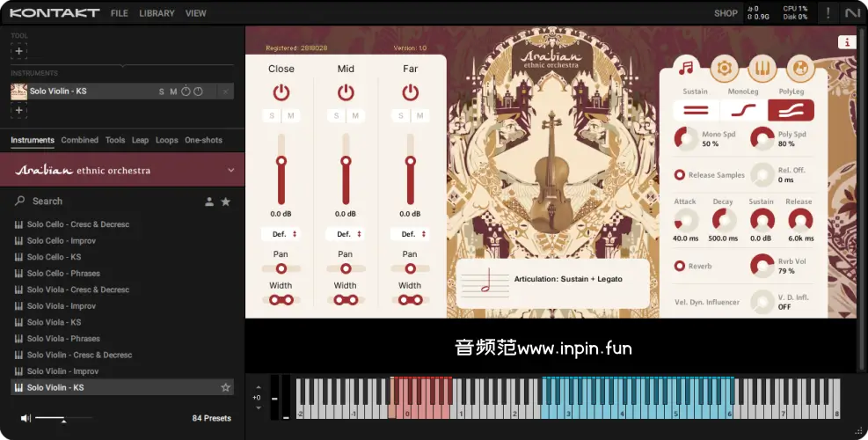Image resolution: width=868 pixels, height=440 pixels.
Task: Remove the Solo Violin - KS instrument
Action: tap(225, 92)
